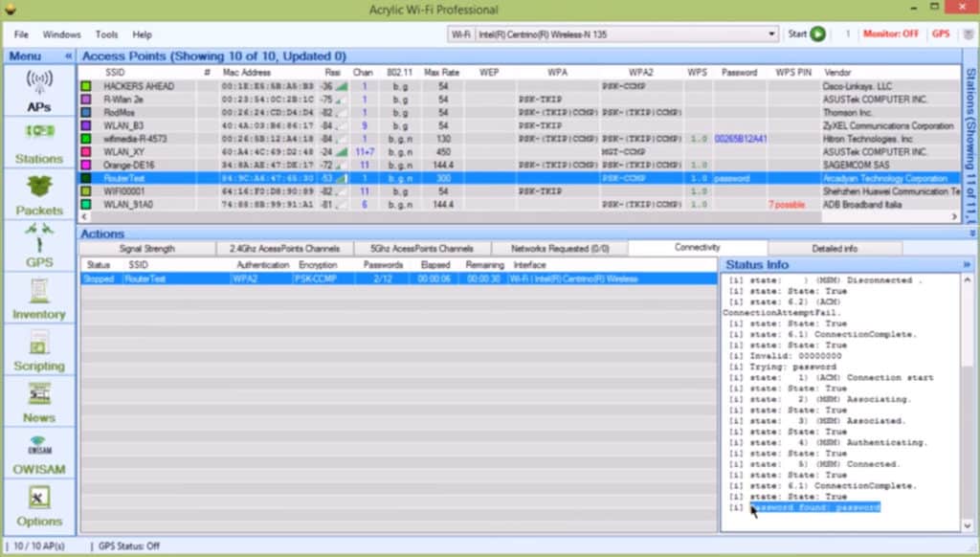This screenshot has height=557, width=980.
Task: Click the wifimedia-R-4573 password link
Action: coord(741,139)
